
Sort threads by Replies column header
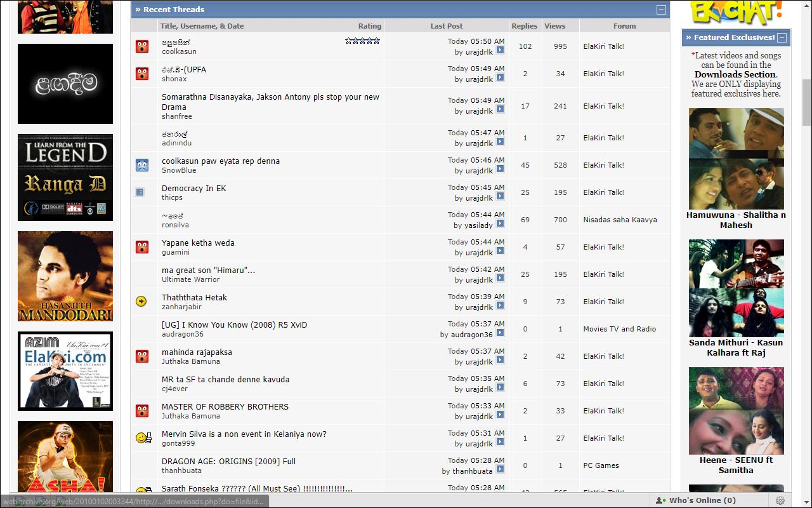coord(525,26)
